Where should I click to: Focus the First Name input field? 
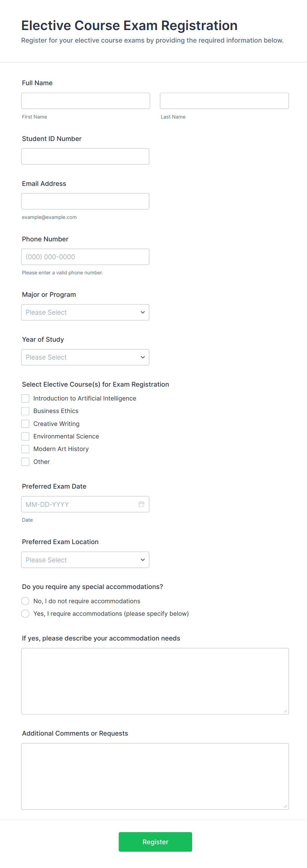tap(85, 101)
